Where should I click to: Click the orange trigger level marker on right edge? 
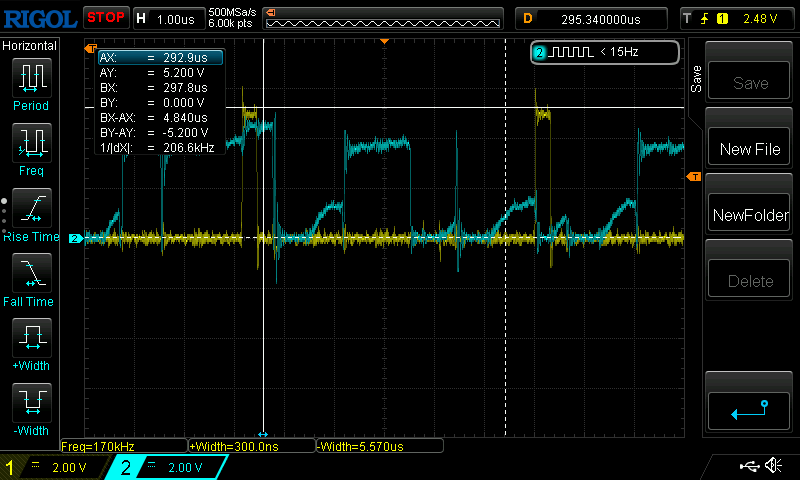click(694, 176)
